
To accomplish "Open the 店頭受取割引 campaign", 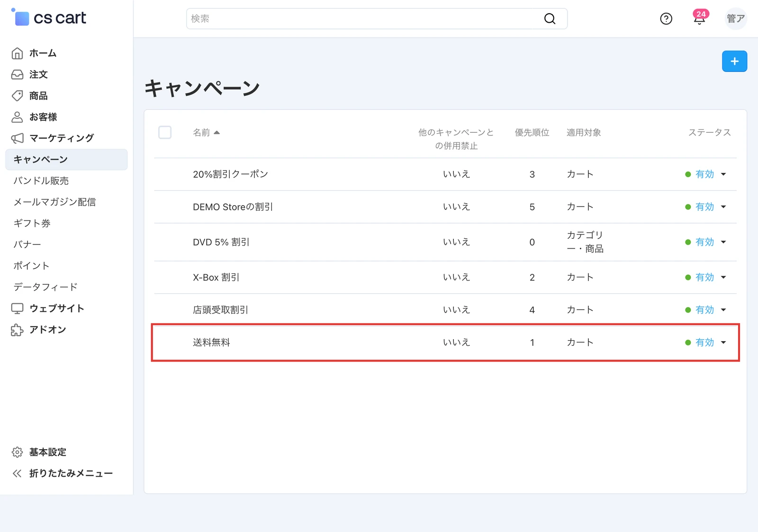I will coord(220,310).
